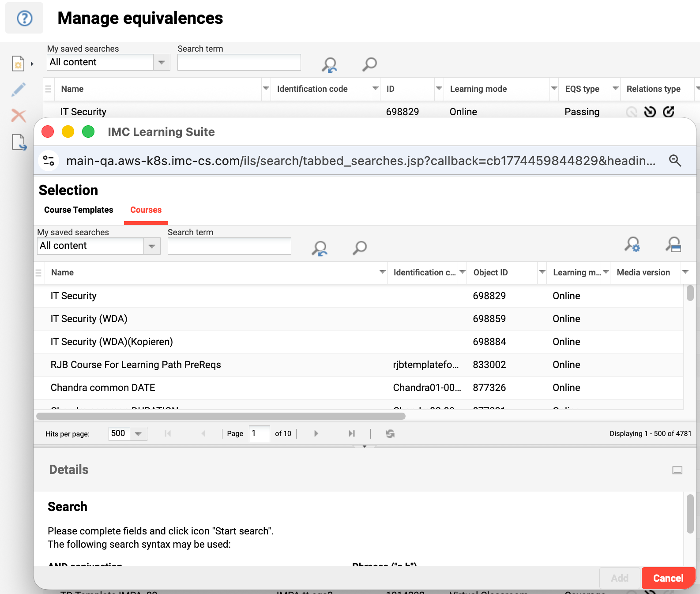Screen dimensions: 700x594
Task: Go to next page arrow in pagination
Action: click(x=316, y=434)
